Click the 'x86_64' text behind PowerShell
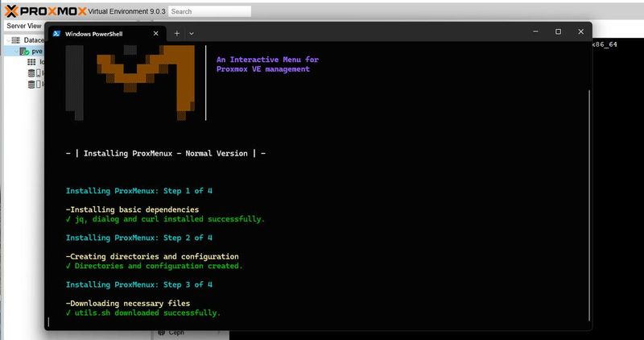 [x=605, y=44]
